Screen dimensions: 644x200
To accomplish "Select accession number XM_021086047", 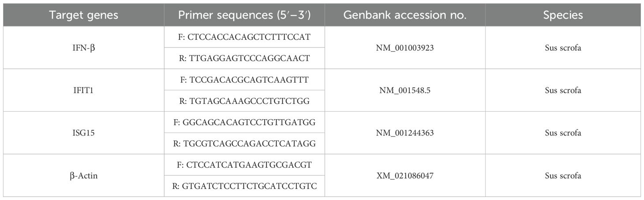I will pyautogui.click(x=405, y=176).
